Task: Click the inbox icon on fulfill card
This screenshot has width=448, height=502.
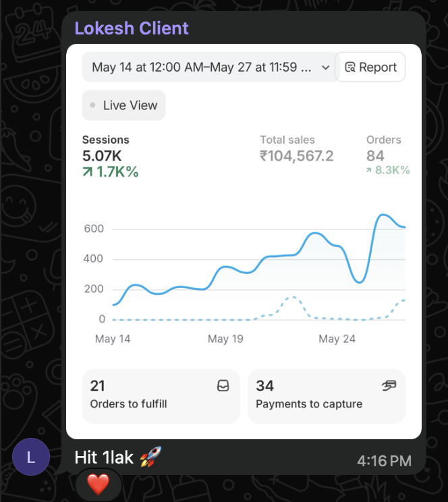Action: 223,385
